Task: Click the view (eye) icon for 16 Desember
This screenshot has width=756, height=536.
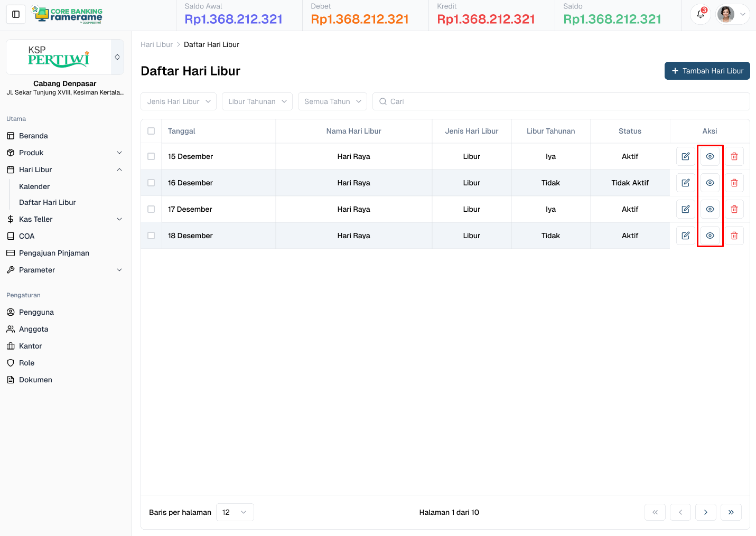Action: 710,182
